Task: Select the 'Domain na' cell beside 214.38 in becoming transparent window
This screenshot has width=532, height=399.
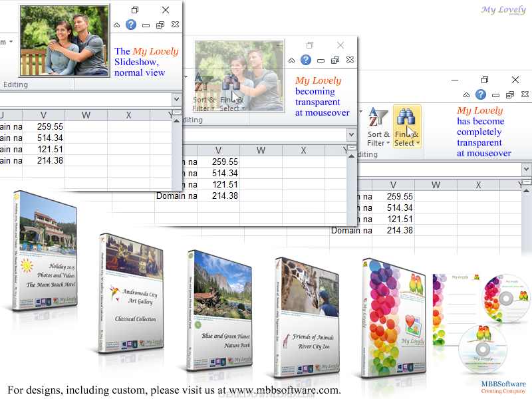Action: point(176,196)
